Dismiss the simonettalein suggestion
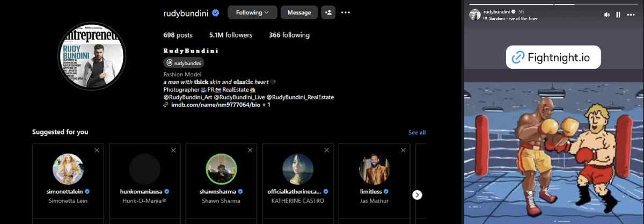644x224 pixels. (x=97, y=150)
